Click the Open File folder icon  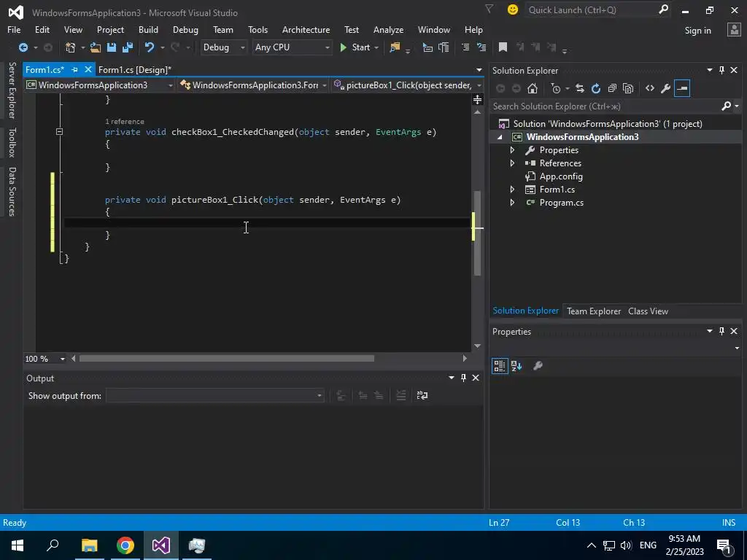coord(96,47)
